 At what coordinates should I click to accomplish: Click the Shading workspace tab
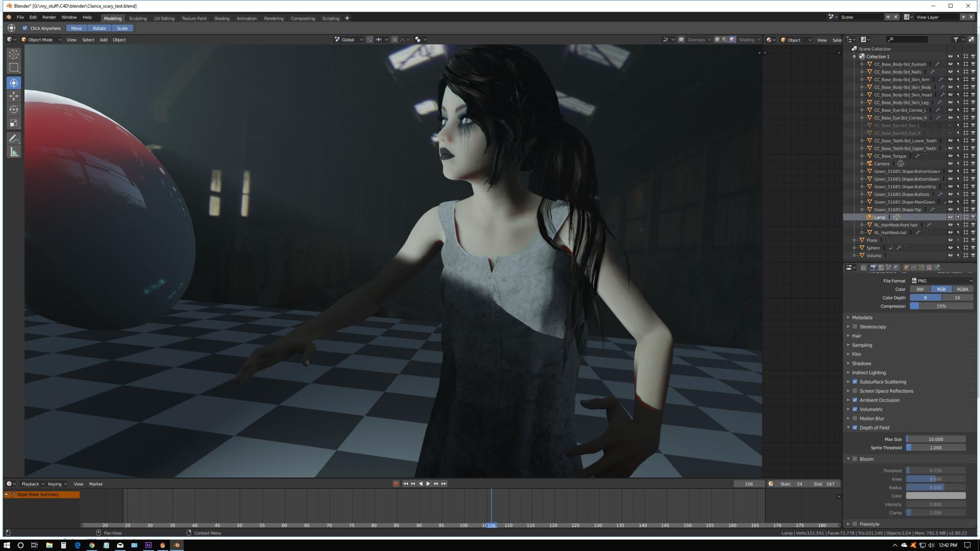tap(221, 18)
